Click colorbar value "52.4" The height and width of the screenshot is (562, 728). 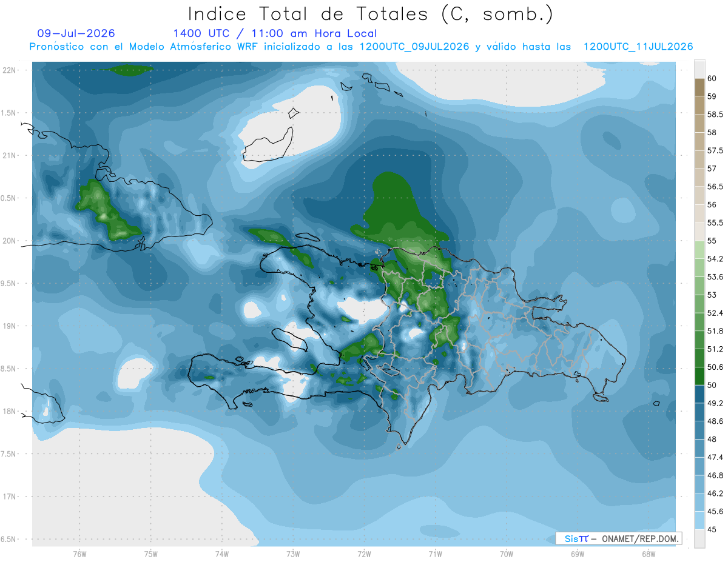pos(715,313)
